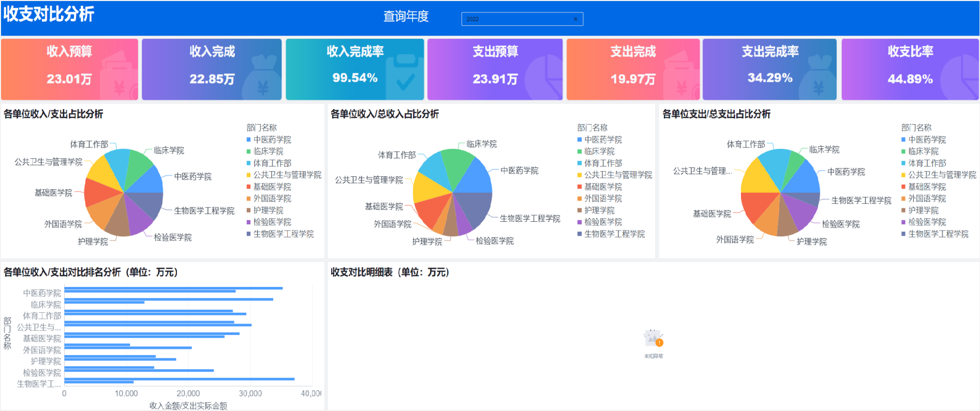Toggle 生物医学工程学院 legend in 收入/支出占比 chart
980x411 pixels.
[x=280, y=234]
